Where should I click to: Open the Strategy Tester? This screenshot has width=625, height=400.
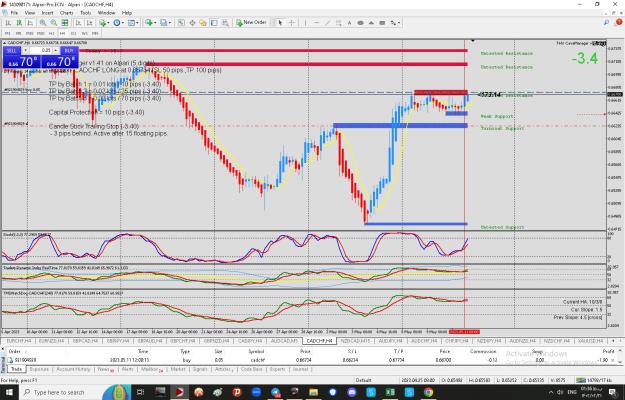(225, 23)
